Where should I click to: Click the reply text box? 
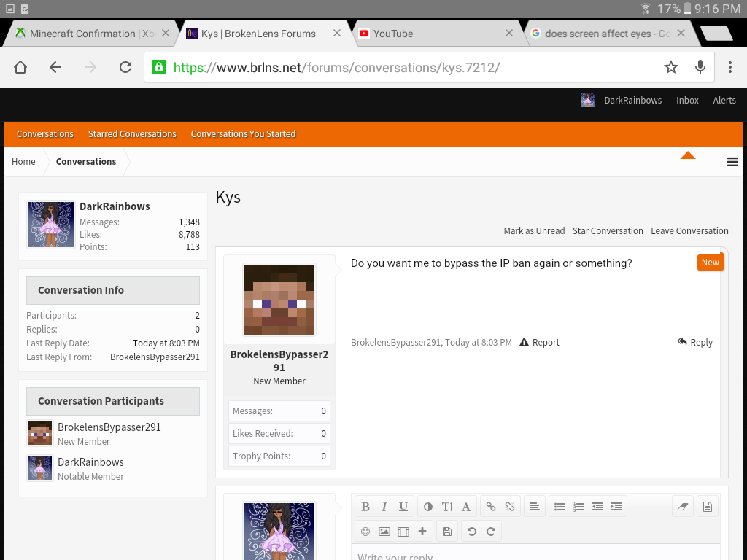coord(535,553)
